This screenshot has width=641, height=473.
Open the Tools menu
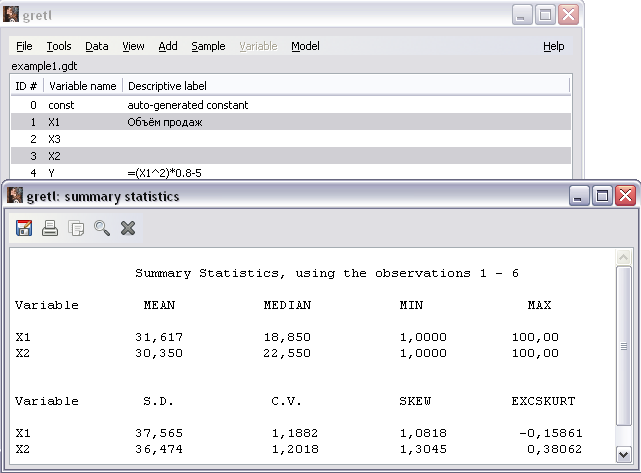click(x=59, y=46)
